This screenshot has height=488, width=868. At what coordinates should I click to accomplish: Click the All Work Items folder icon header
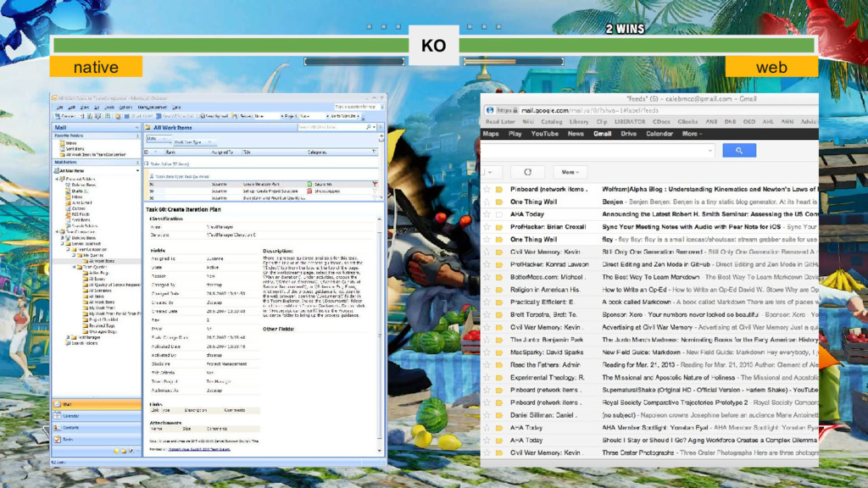(148, 128)
